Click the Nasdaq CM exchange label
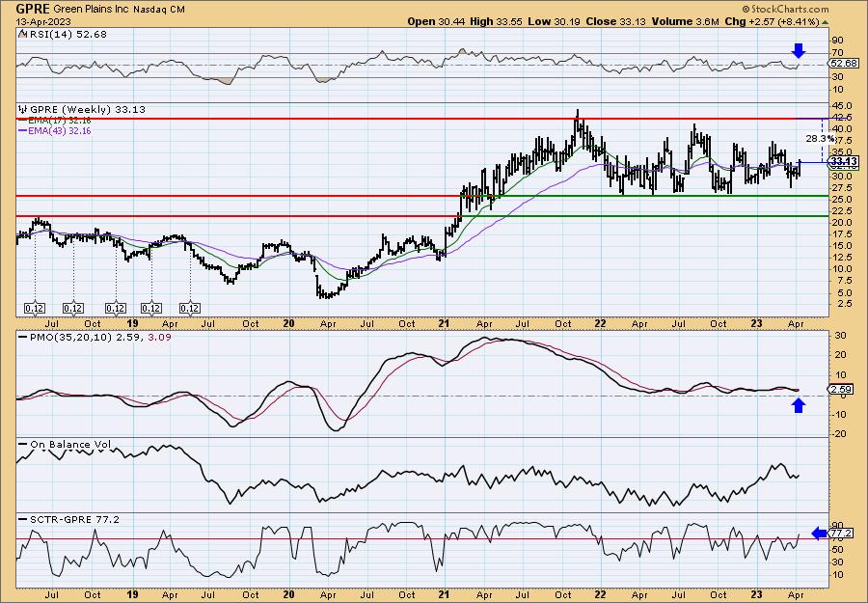The height and width of the screenshot is (603, 868). pyautogui.click(x=159, y=10)
